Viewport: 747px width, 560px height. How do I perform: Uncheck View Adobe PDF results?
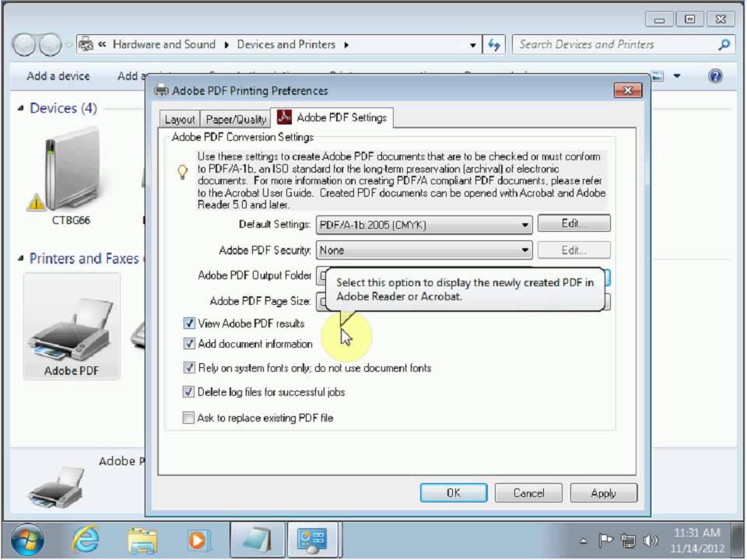pos(189,324)
